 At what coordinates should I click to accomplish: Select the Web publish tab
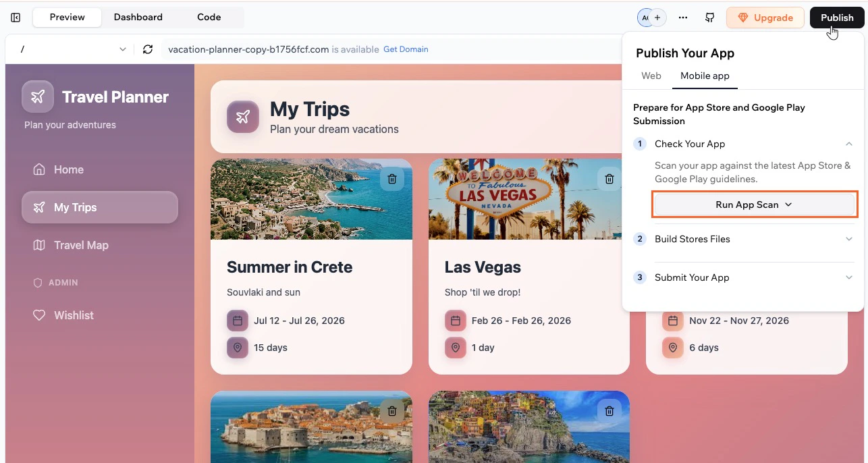click(651, 76)
